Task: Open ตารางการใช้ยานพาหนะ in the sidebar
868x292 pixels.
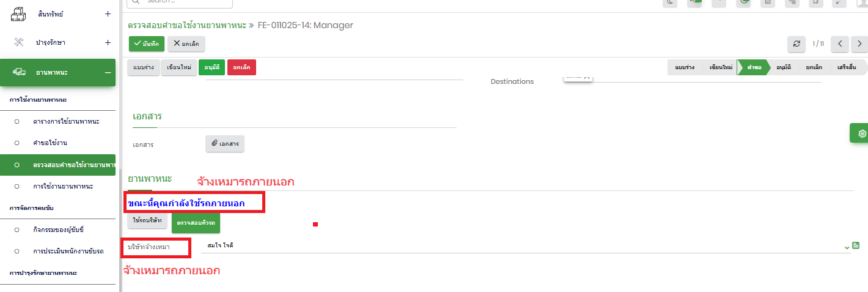Action: click(x=66, y=121)
